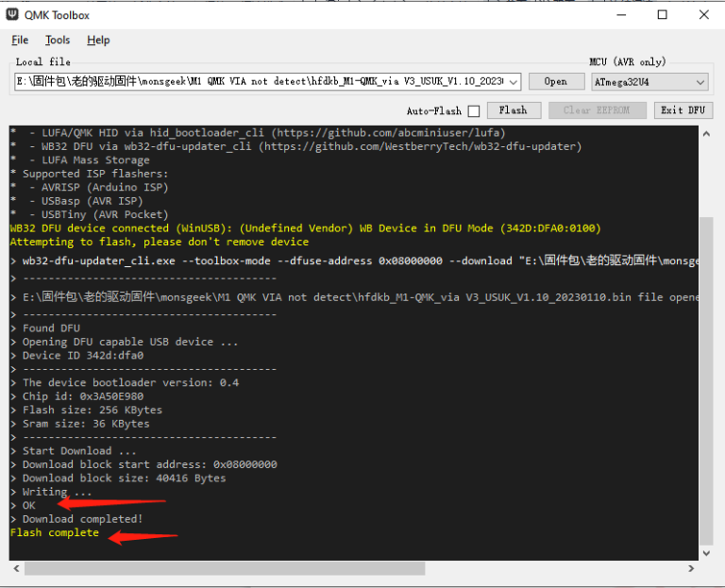Click the vertical scrollbar thumb in log
The width and height of the screenshot is (725, 588).
coord(706,378)
